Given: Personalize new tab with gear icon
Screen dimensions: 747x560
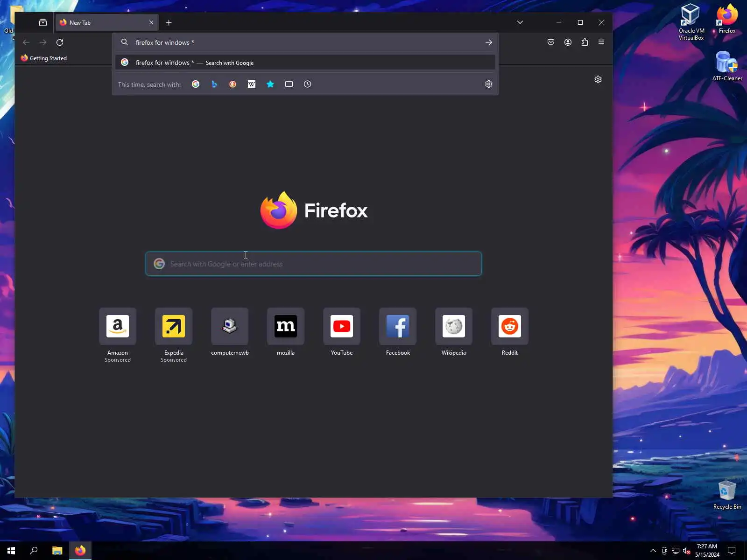Looking at the screenshot, I should pos(598,79).
